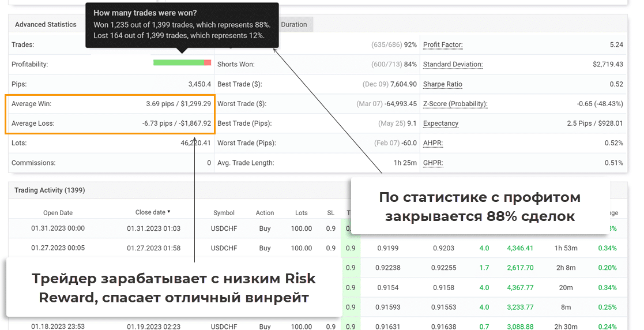Click the Sharpe Ratio label

coord(442,84)
